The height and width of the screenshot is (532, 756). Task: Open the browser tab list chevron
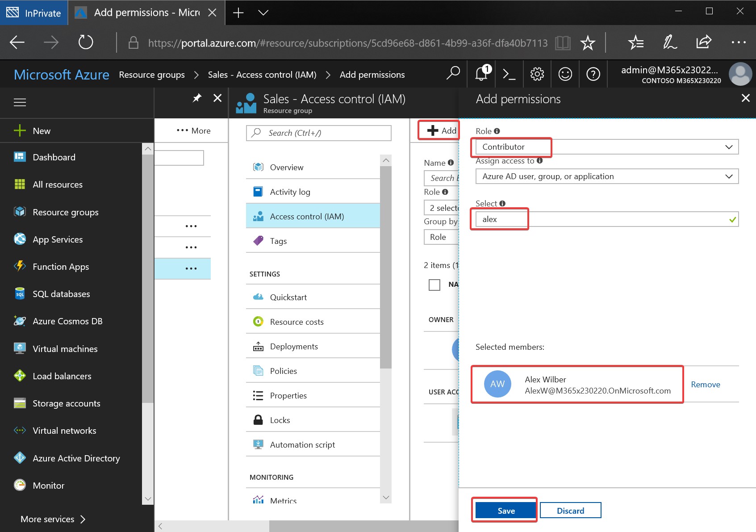point(263,13)
